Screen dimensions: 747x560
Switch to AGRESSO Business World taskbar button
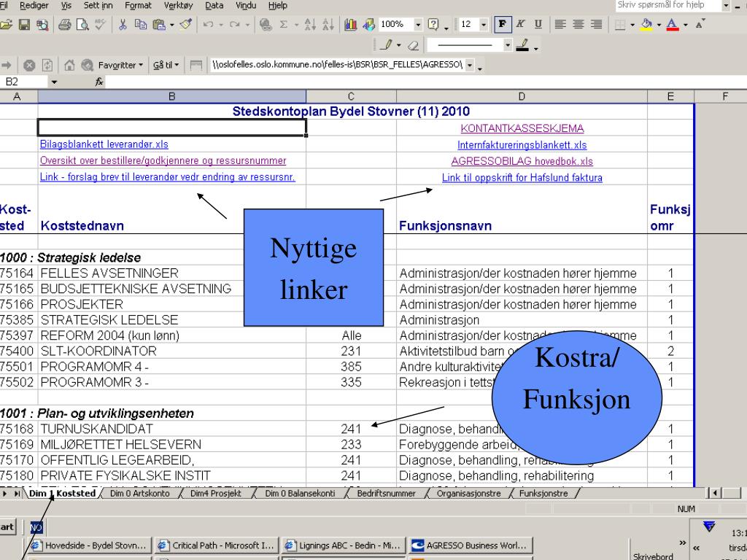[x=471, y=545]
